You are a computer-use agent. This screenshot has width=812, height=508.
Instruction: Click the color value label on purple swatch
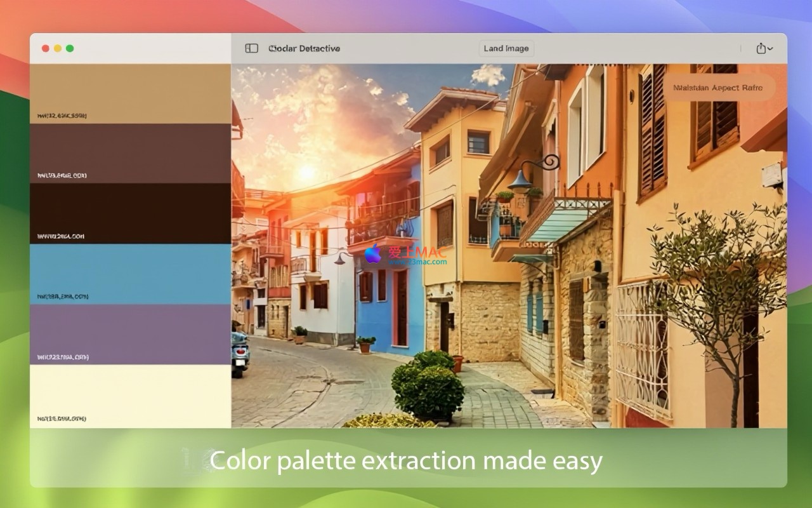63,358
